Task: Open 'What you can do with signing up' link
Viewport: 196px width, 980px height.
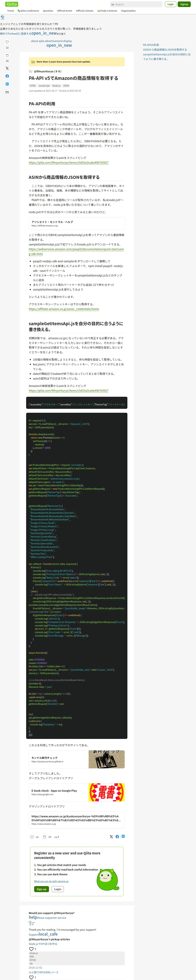Action: (x=51, y=881)
